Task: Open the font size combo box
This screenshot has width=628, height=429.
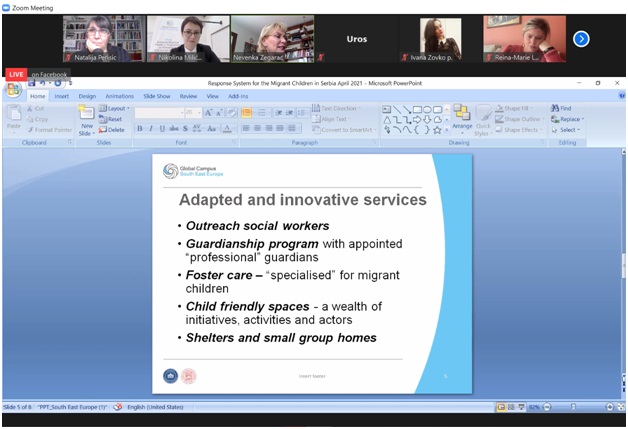Action: click(190, 113)
